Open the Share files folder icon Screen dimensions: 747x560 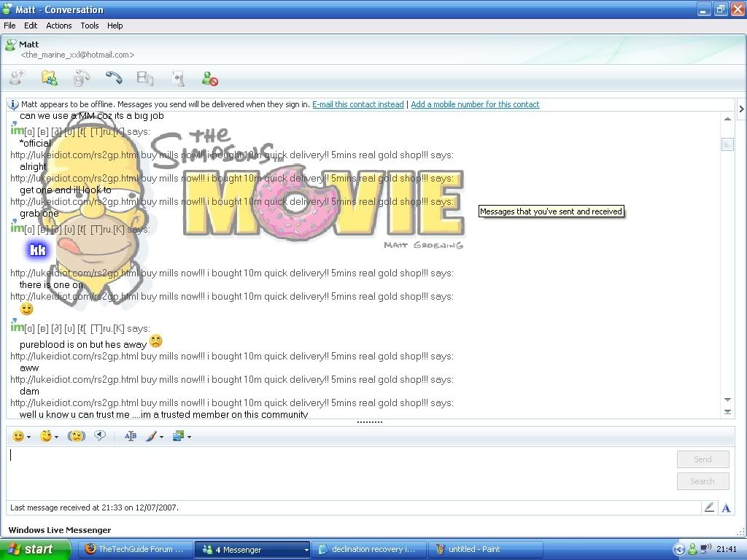pyautogui.click(x=49, y=78)
